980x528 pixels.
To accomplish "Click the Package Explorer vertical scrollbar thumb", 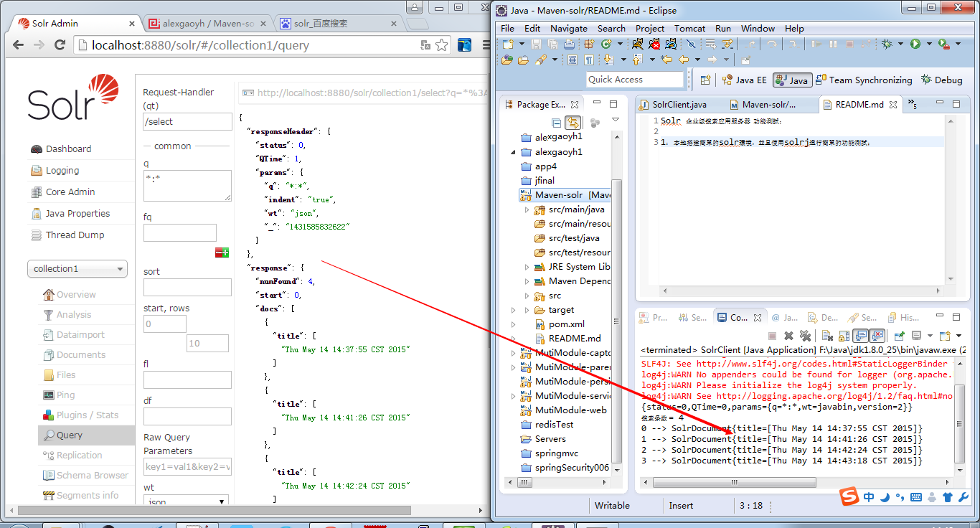I will tap(616, 321).
